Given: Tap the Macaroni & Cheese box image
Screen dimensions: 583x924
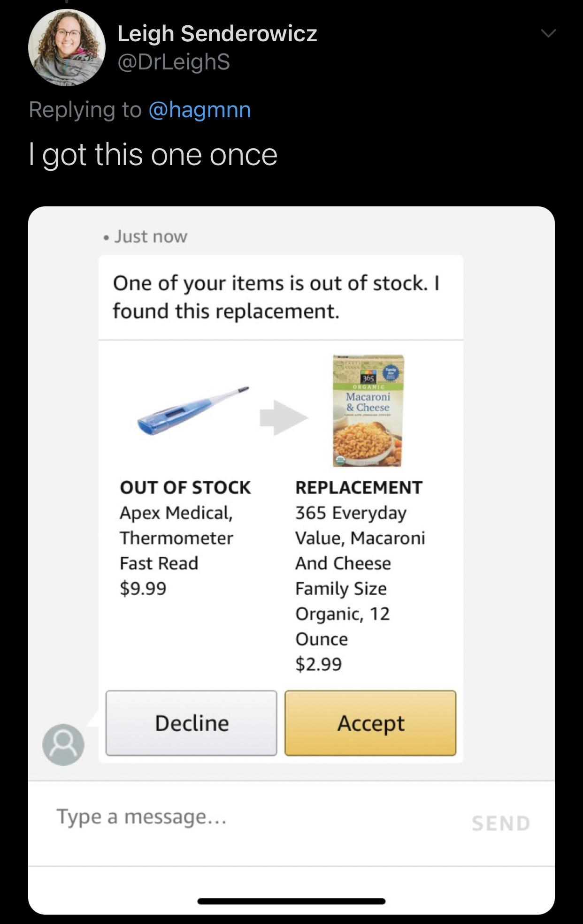Looking at the screenshot, I should (368, 411).
